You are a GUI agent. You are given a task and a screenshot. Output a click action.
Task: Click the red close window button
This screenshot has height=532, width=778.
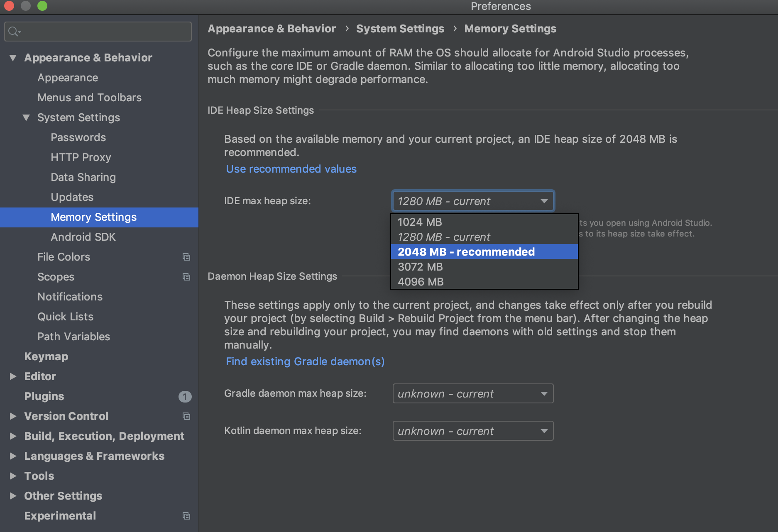pyautogui.click(x=9, y=6)
